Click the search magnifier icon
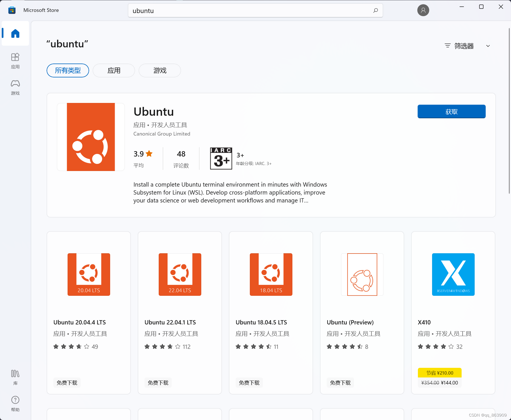This screenshot has height=420, width=511. click(x=376, y=10)
